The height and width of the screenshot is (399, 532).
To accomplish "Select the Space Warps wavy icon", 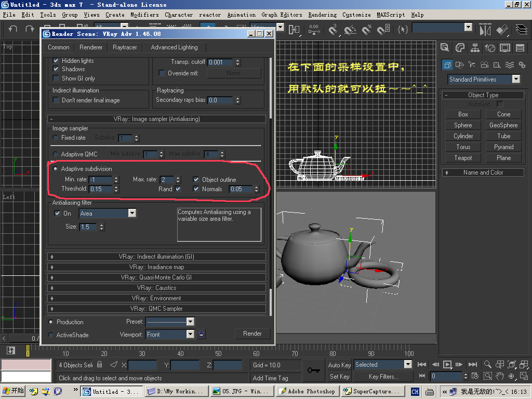I will [x=510, y=65].
